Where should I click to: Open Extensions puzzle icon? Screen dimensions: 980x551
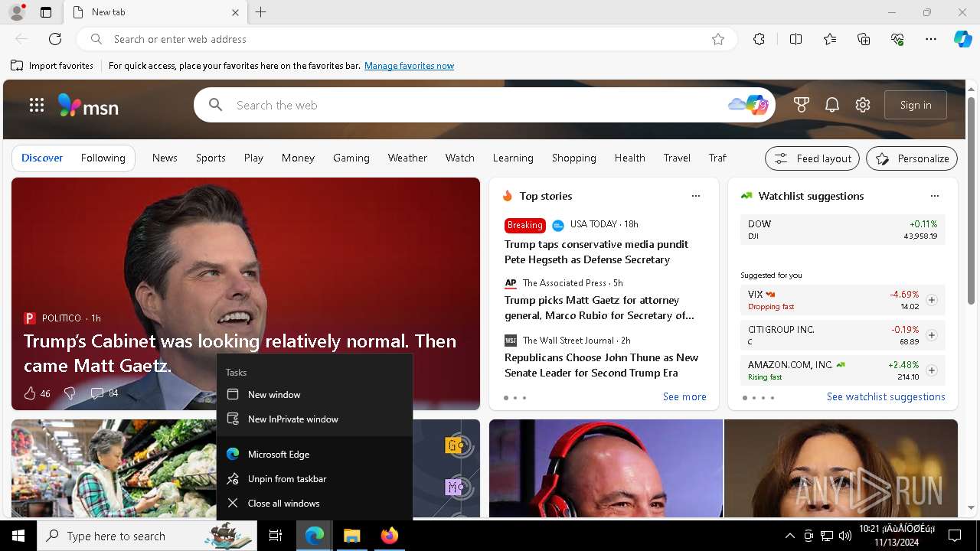point(759,39)
